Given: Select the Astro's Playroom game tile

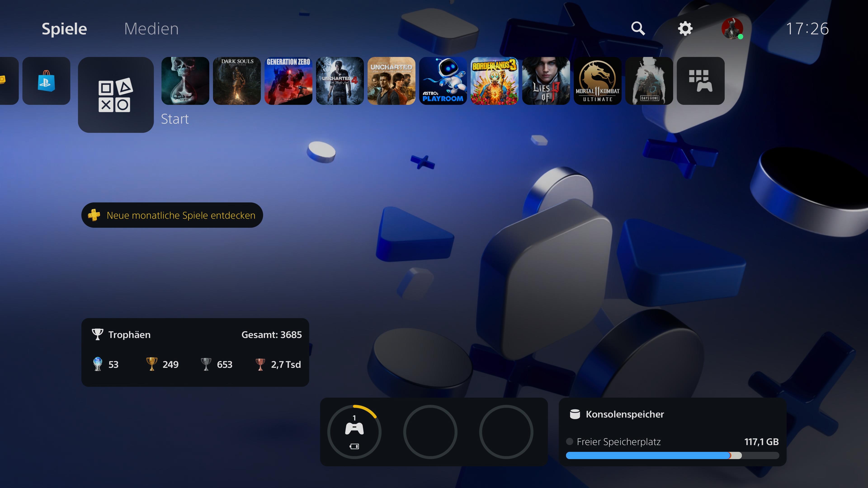Looking at the screenshot, I should [x=443, y=81].
